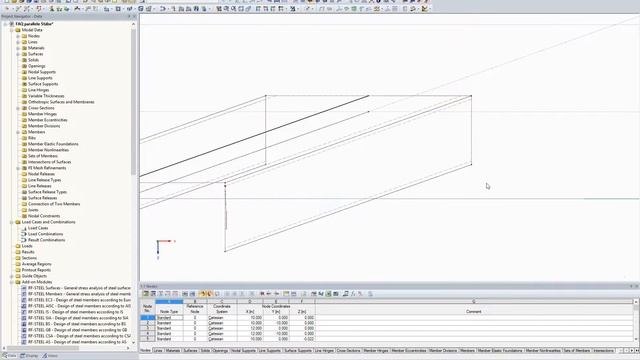Open RF-STEEL AISC add-on module
Viewport: 640px width, 360px height.
click(79, 306)
